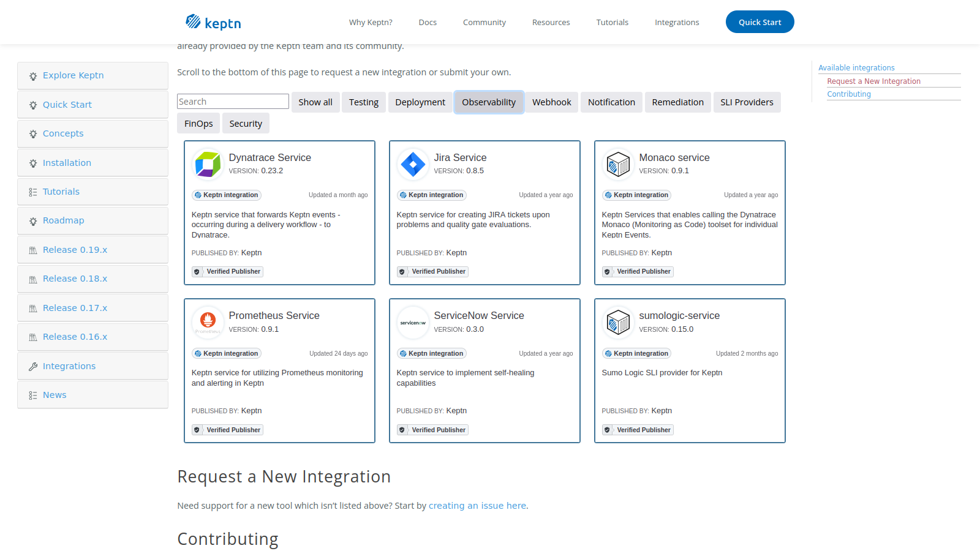This screenshot has height=551, width=980.
Task: Click the list icon beside News
Action: click(x=33, y=395)
